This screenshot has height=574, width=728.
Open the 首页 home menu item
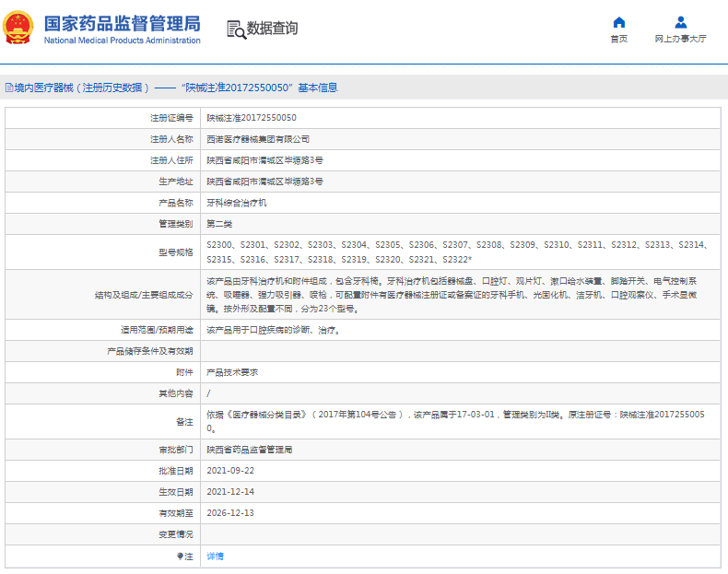[619, 39]
